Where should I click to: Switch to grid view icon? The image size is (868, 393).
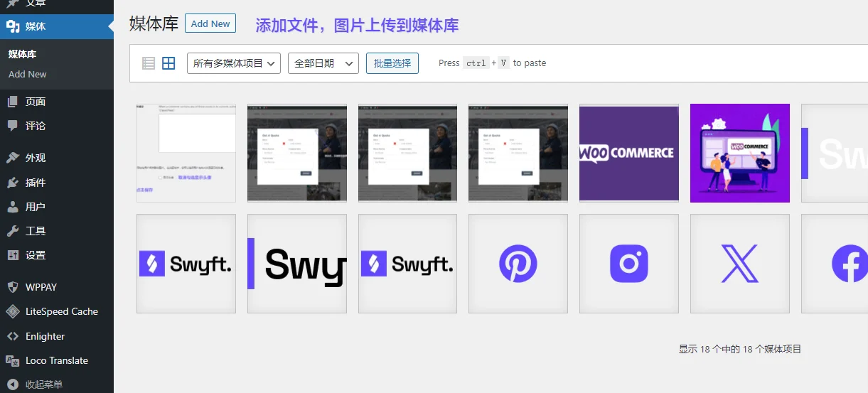coord(168,63)
